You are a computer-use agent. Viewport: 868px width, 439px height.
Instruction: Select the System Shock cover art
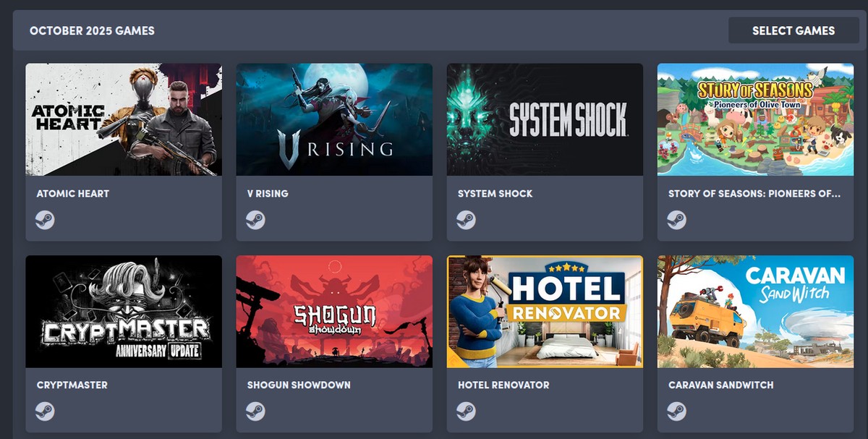click(x=545, y=119)
